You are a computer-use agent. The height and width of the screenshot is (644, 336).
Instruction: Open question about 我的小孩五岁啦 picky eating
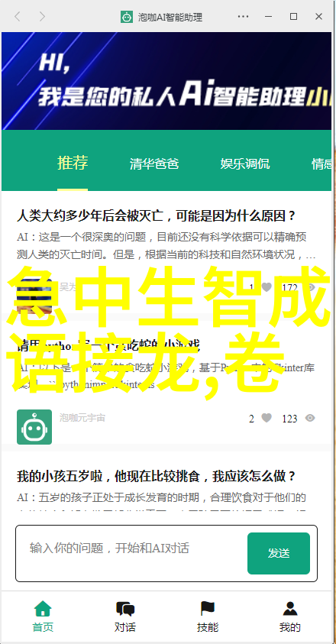pyautogui.click(x=156, y=477)
